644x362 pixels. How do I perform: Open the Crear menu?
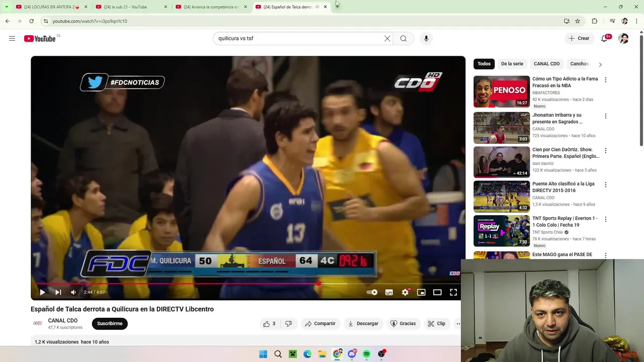coord(579,38)
